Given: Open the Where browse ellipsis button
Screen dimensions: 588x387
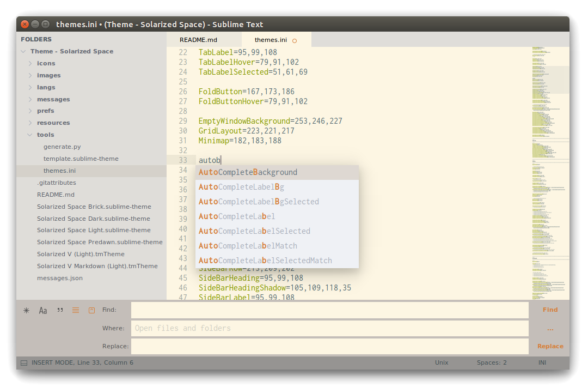Looking at the screenshot, I should pyautogui.click(x=550, y=329).
